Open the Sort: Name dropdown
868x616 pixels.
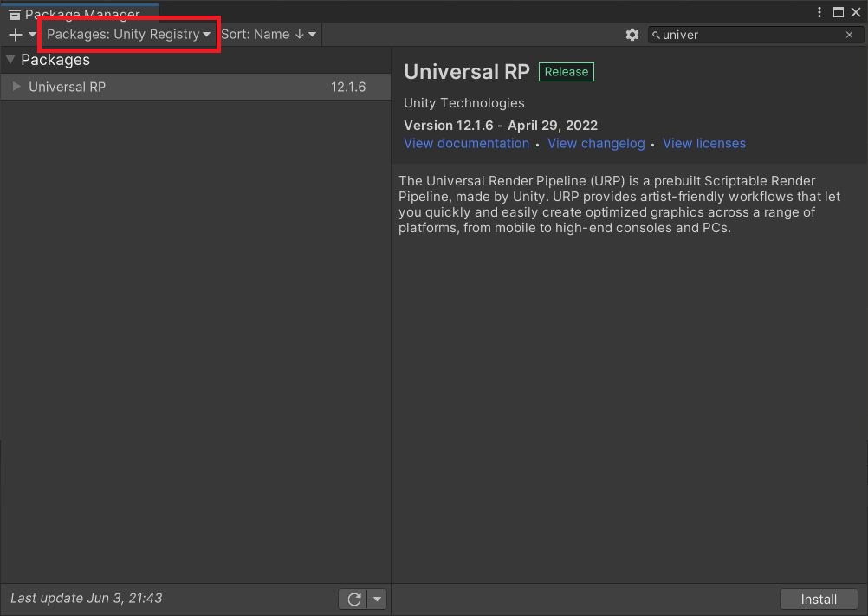269,35
